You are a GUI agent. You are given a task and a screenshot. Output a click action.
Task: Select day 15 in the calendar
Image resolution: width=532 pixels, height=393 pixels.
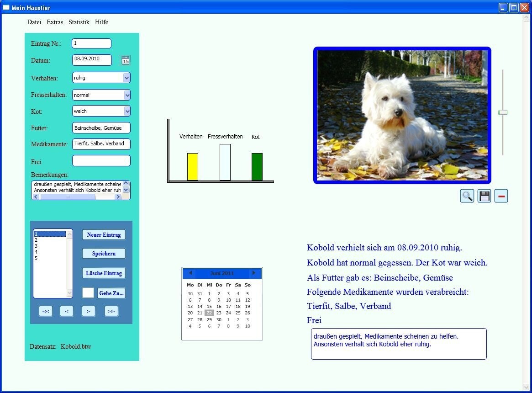[209, 306]
